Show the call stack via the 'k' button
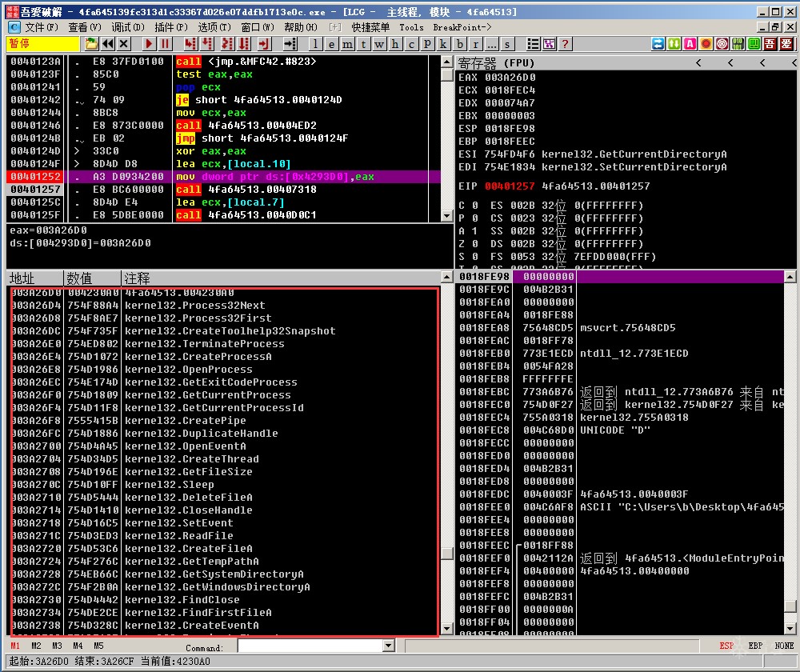Viewport: 800px width, 672px height. [443, 44]
